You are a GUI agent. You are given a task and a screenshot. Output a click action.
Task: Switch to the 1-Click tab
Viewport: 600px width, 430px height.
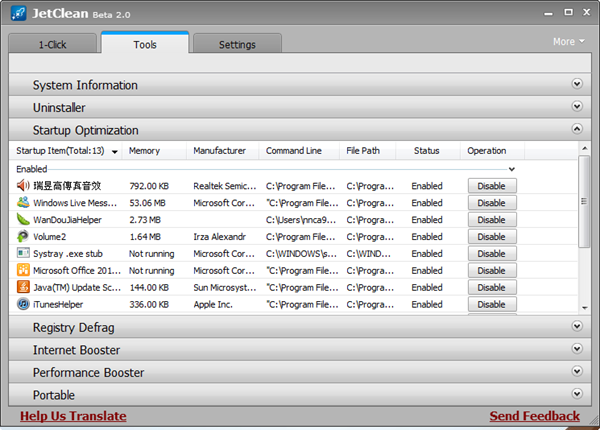tap(52, 44)
